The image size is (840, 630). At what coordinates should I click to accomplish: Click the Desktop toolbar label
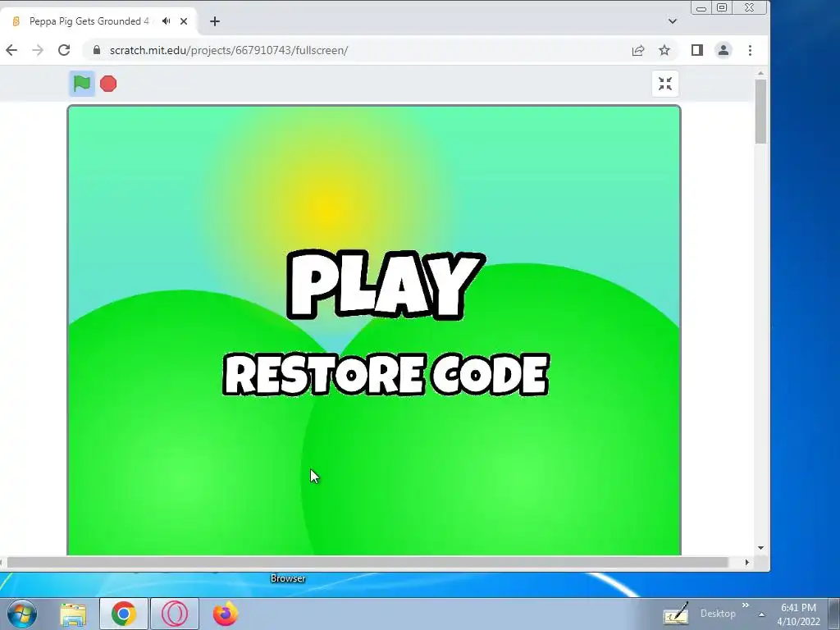718,614
